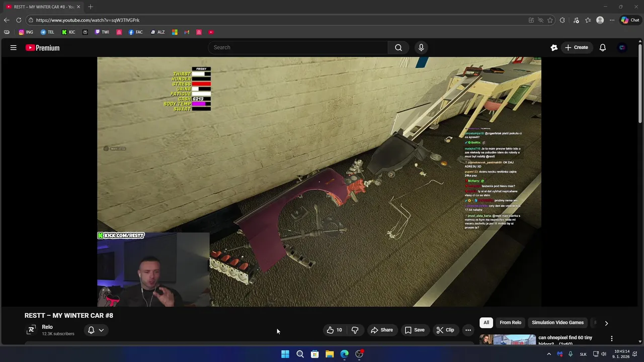
Task: Show next filter chips with right arrow
Action: pyautogui.click(x=606, y=323)
